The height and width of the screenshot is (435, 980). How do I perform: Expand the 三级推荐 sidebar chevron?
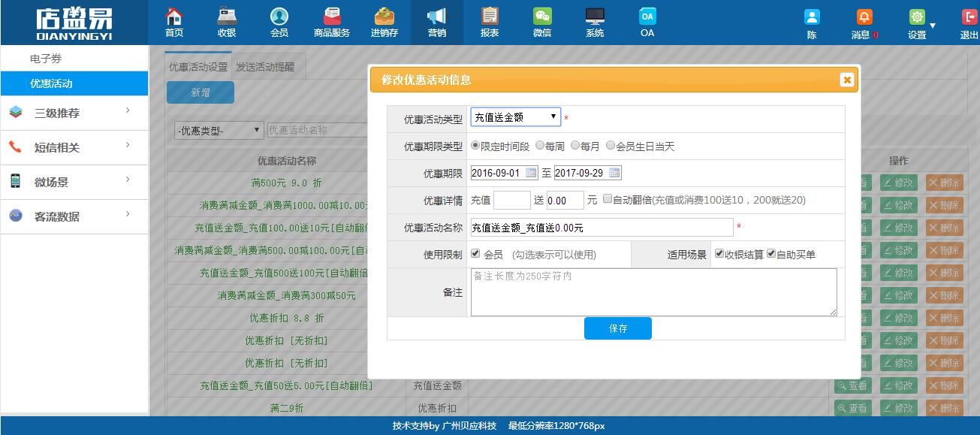(x=128, y=111)
